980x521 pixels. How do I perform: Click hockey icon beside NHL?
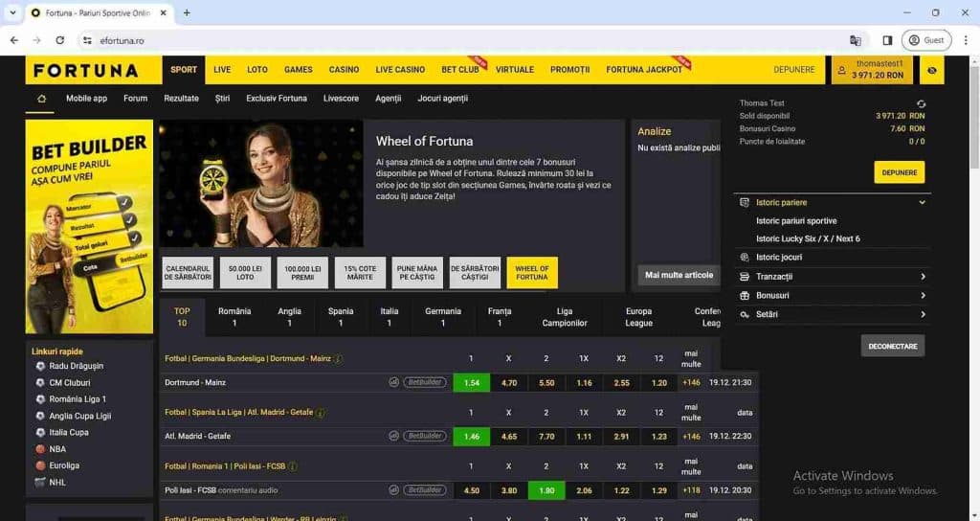click(40, 483)
